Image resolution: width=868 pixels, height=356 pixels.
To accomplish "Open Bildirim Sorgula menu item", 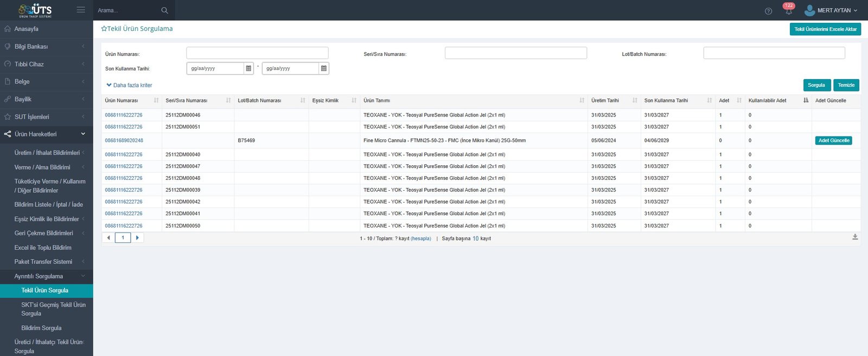I will [x=41, y=328].
